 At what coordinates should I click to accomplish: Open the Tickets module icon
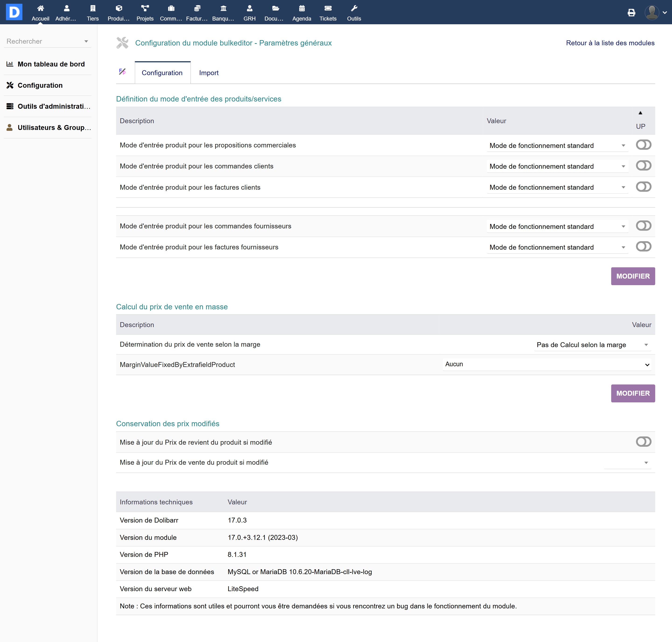point(328,9)
